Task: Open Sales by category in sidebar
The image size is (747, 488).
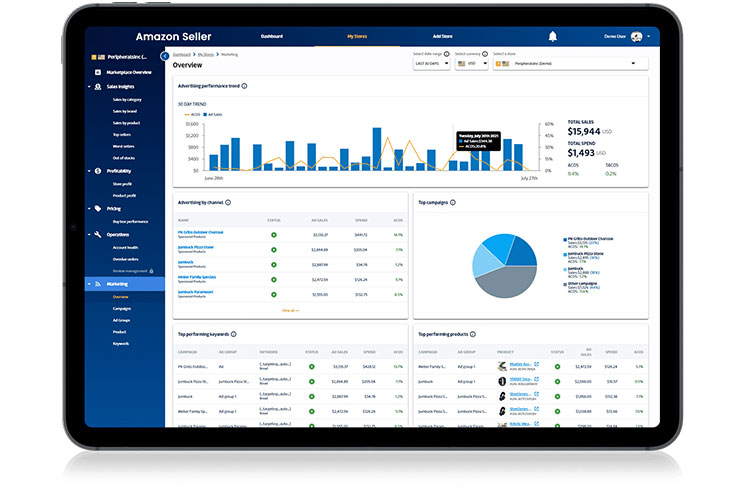Action: click(x=127, y=100)
